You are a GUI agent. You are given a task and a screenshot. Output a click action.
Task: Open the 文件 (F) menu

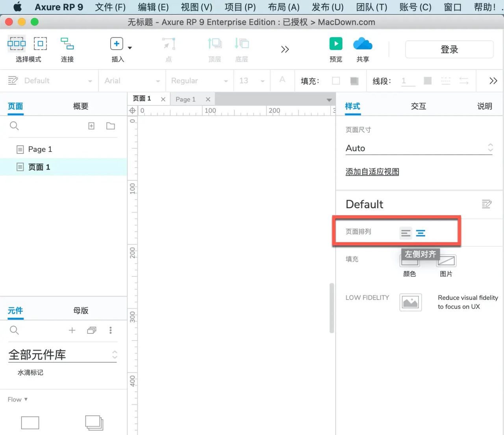pos(110,7)
